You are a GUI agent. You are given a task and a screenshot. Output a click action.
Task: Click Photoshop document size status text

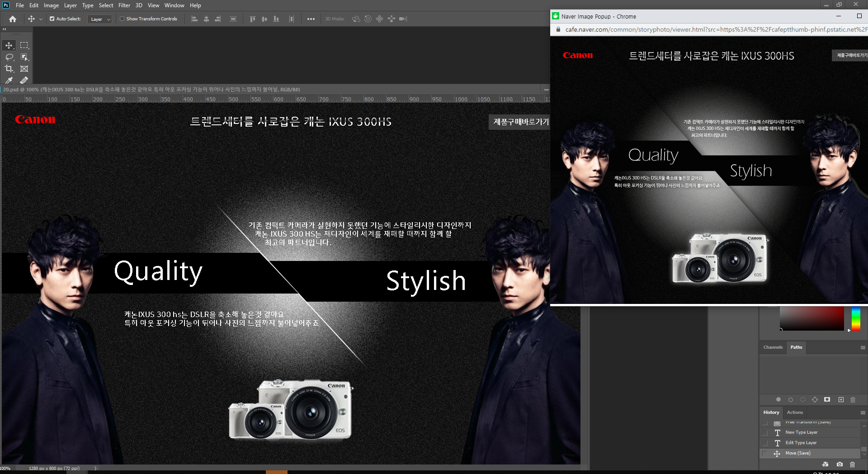point(54,468)
